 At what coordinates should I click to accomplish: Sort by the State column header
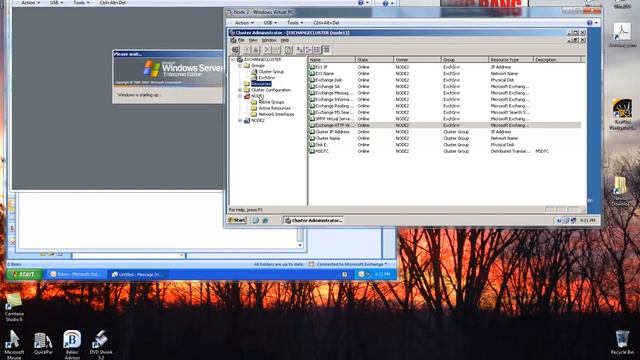[374, 60]
